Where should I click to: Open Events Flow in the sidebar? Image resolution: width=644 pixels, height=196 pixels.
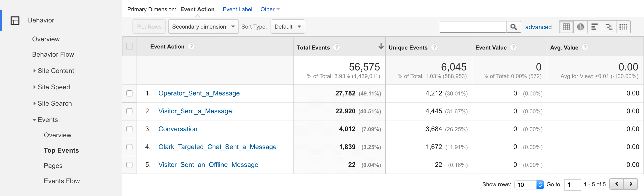coord(62,181)
